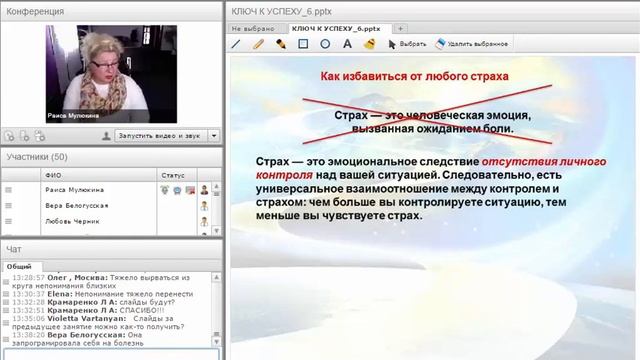Select participant Вера Белогусская
This screenshot has height=360, width=640.
77,206
